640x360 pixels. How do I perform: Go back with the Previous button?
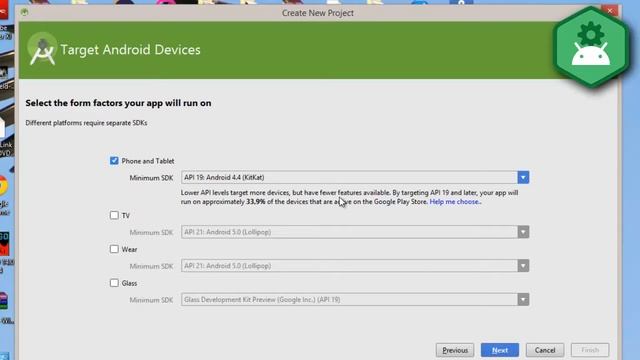[455, 350]
